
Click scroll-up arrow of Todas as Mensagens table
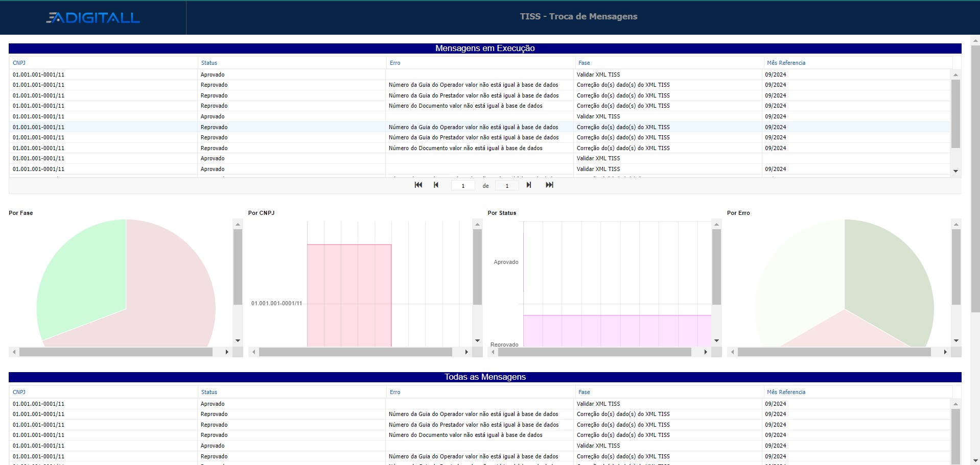955,404
